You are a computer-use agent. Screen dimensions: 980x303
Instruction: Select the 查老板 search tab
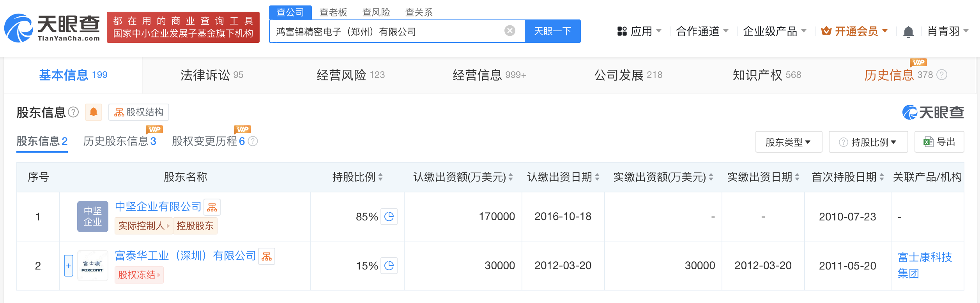pyautogui.click(x=333, y=12)
